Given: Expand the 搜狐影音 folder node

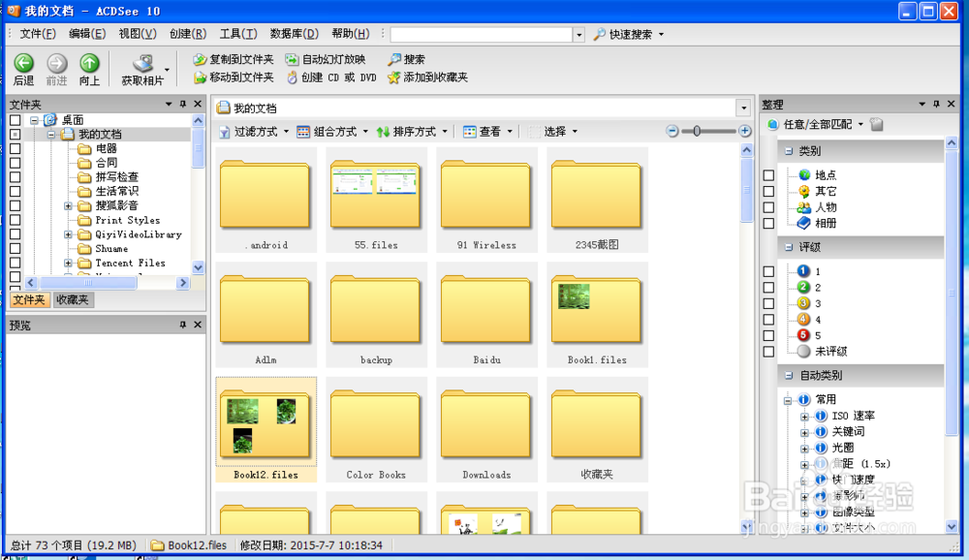Looking at the screenshot, I should [68, 205].
